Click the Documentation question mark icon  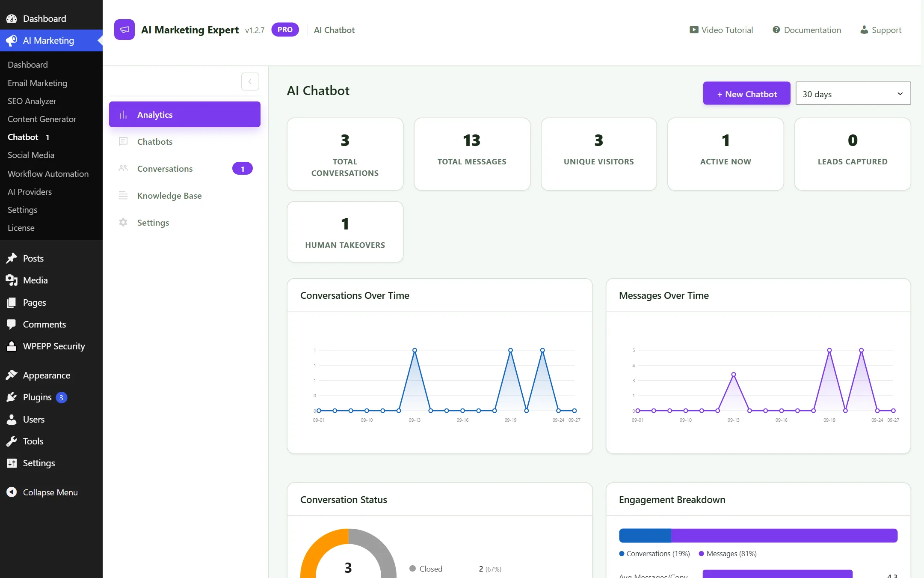tap(776, 30)
